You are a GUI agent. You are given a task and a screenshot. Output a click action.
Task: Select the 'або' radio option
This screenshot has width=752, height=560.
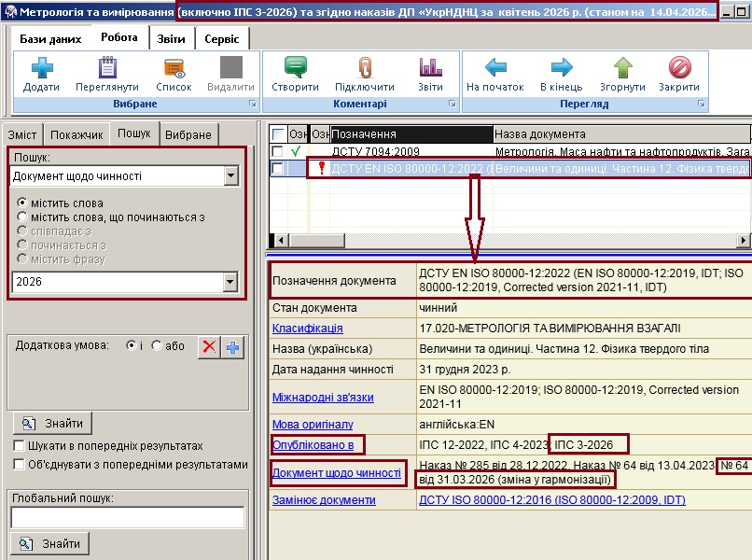click(x=156, y=345)
